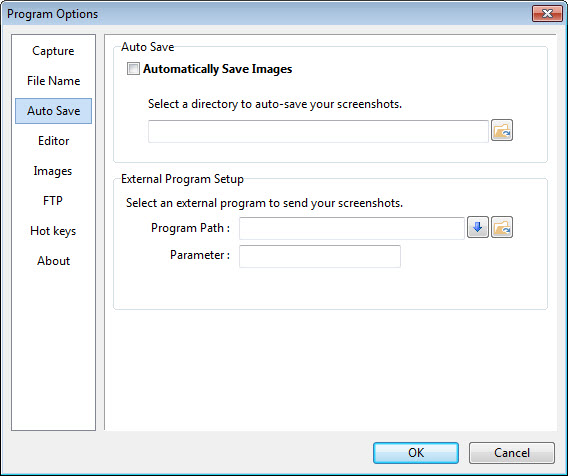The width and height of the screenshot is (568, 476).
Task: Open the Capture options section
Action: (x=53, y=51)
